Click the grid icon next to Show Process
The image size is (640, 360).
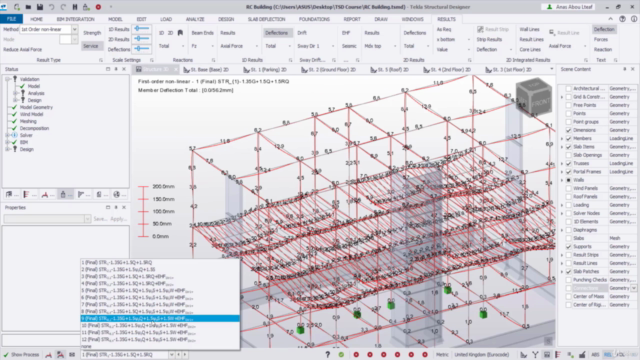[x=72, y=355]
